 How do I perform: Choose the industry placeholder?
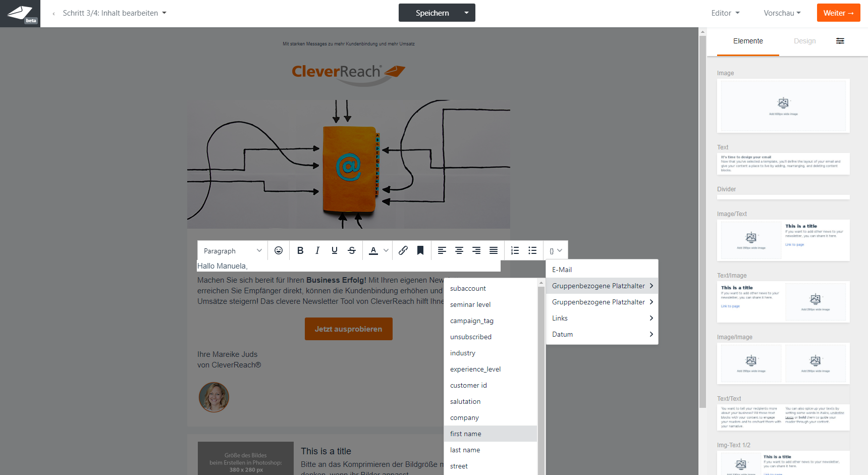pyautogui.click(x=491, y=353)
